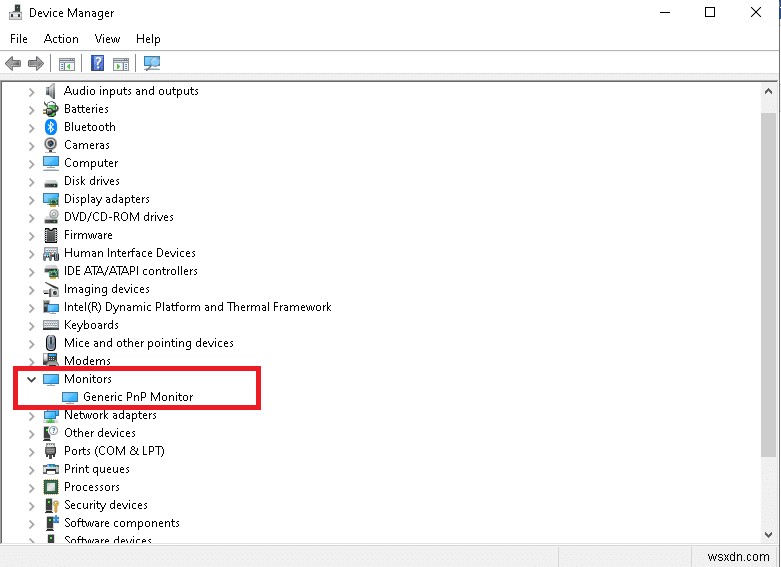Expand the Bluetooth node
This screenshot has height=567, width=781.
[x=31, y=128]
